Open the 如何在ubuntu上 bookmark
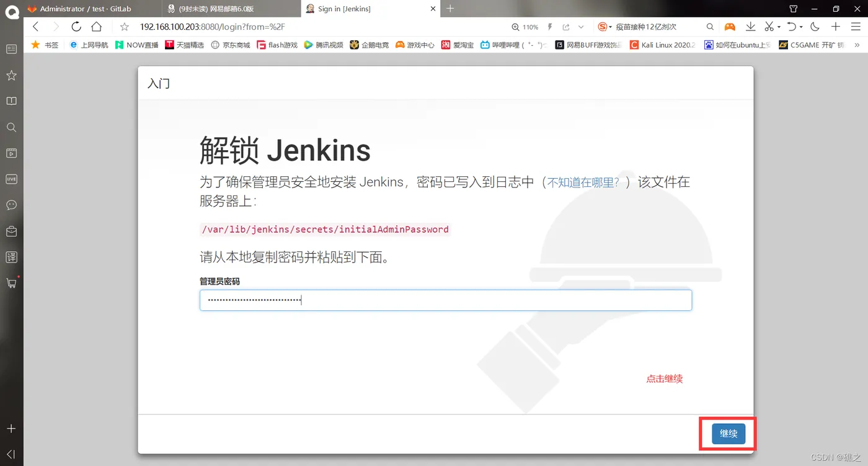The width and height of the screenshot is (868, 466). coord(737,45)
